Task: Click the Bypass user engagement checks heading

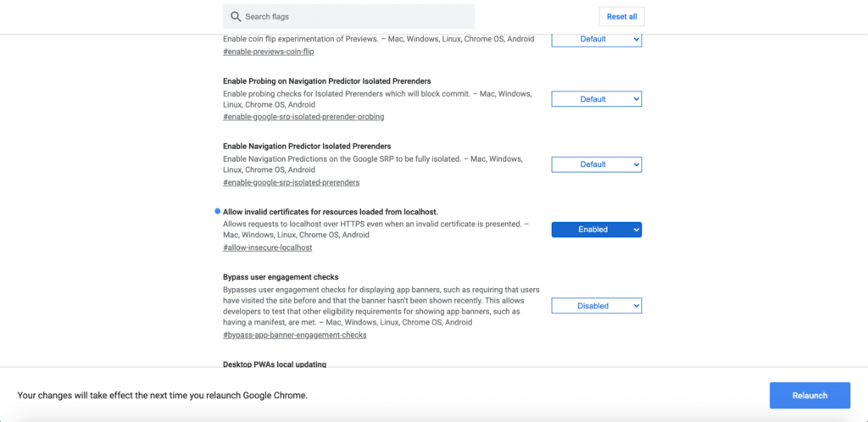Action: (281, 277)
